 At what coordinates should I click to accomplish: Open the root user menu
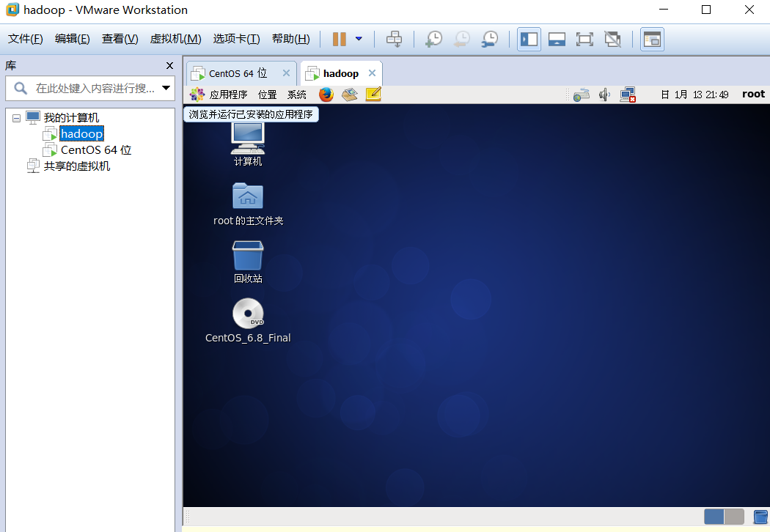[x=753, y=94]
